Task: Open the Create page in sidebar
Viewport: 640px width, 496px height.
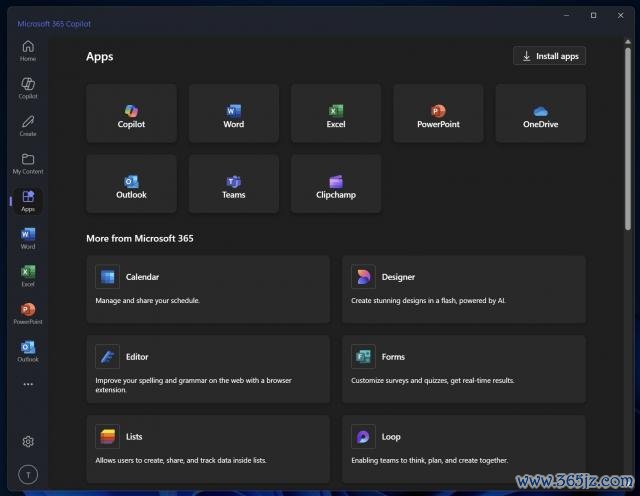Action: click(28, 126)
